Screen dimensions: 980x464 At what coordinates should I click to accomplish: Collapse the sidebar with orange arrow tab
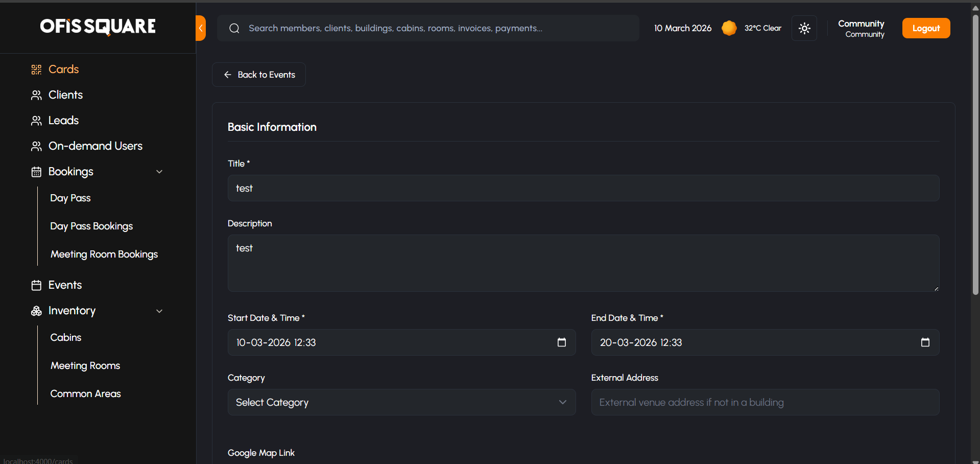click(201, 28)
